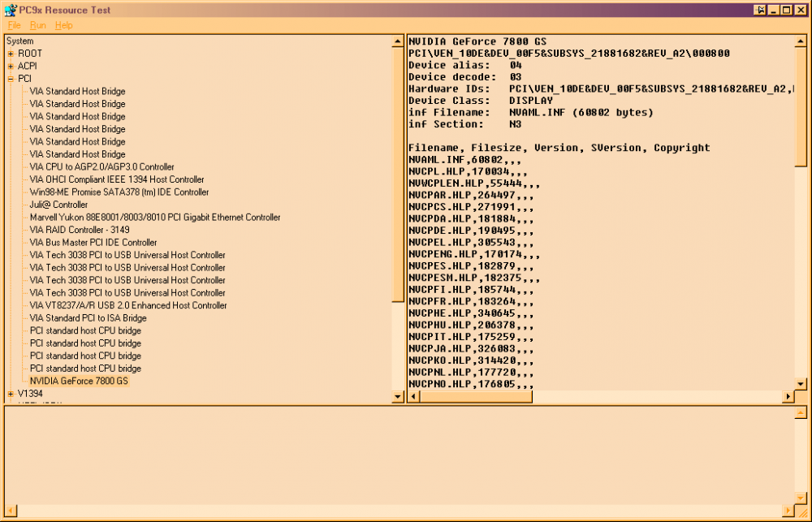Screen dimensions: 812x522
Task: Click the PC9x Resource Test title bar icon
Action: click(10, 10)
